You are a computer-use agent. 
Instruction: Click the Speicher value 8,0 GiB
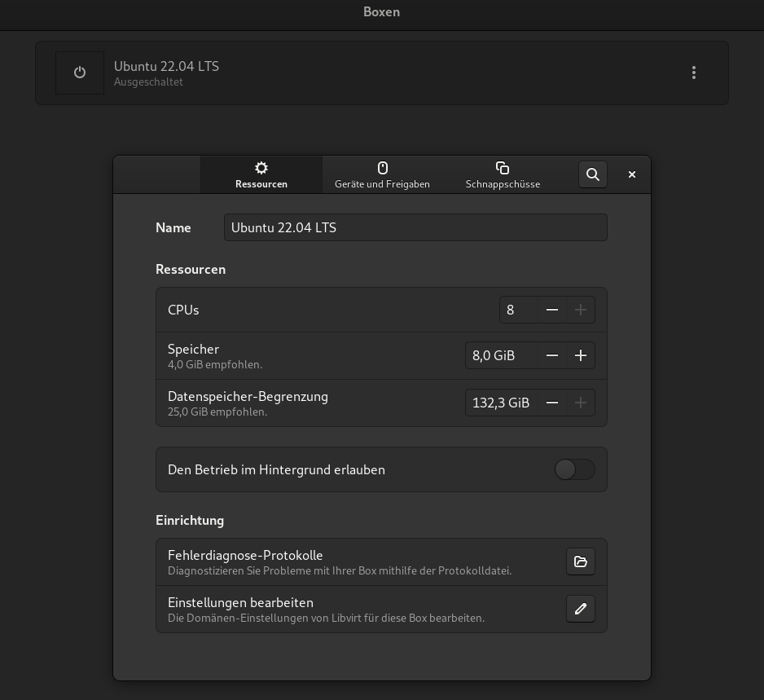[502, 355]
